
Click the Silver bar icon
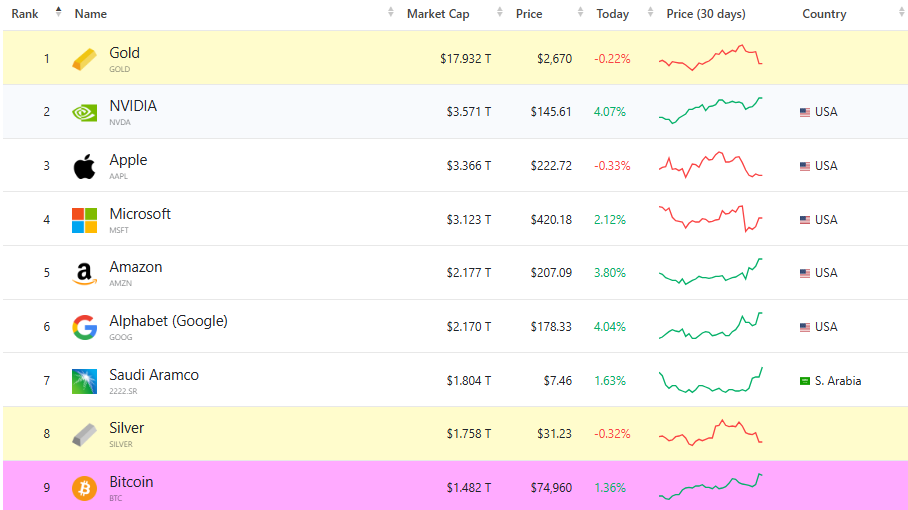[85, 435]
